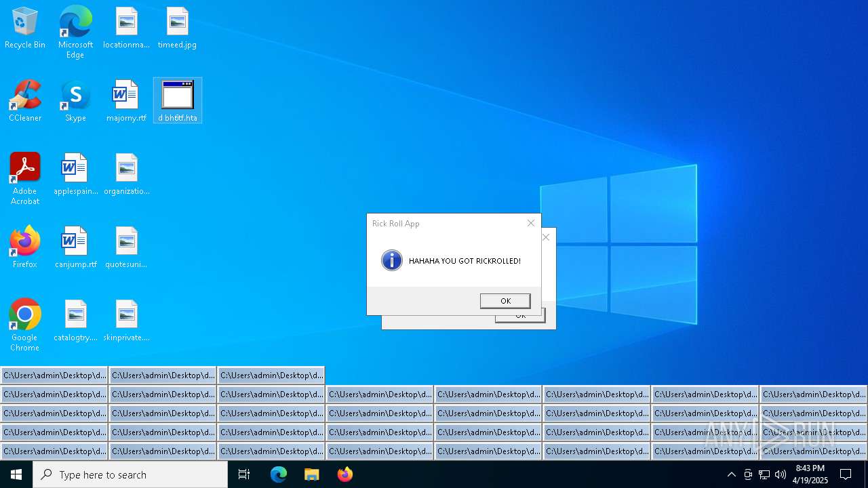Select organizatio... image file icon
Screen dimensions: 868x488
126,175
